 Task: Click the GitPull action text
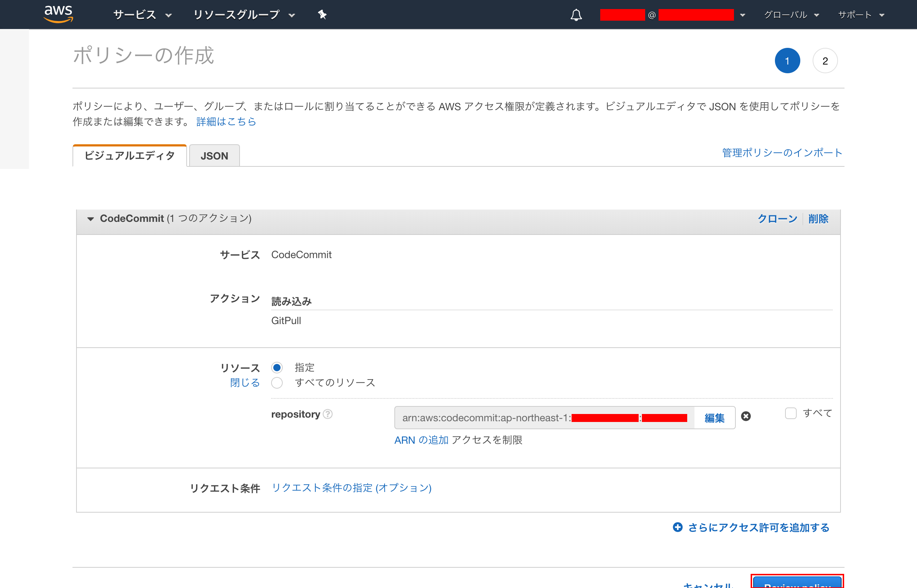pos(286,321)
